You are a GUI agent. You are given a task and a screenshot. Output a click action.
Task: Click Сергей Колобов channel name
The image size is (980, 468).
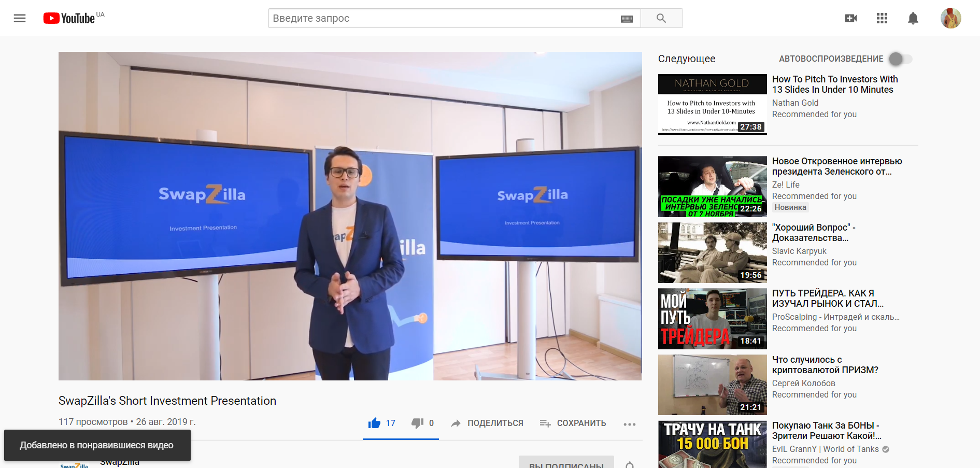click(803, 383)
